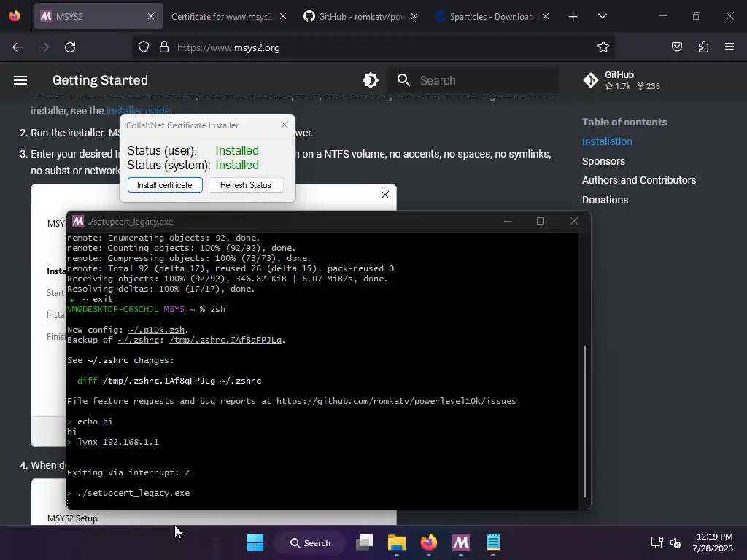Image resolution: width=747 pixels, height=560 pixels.
Task: Click the MSYS2 terminal title icon
Action: [78, 221]
